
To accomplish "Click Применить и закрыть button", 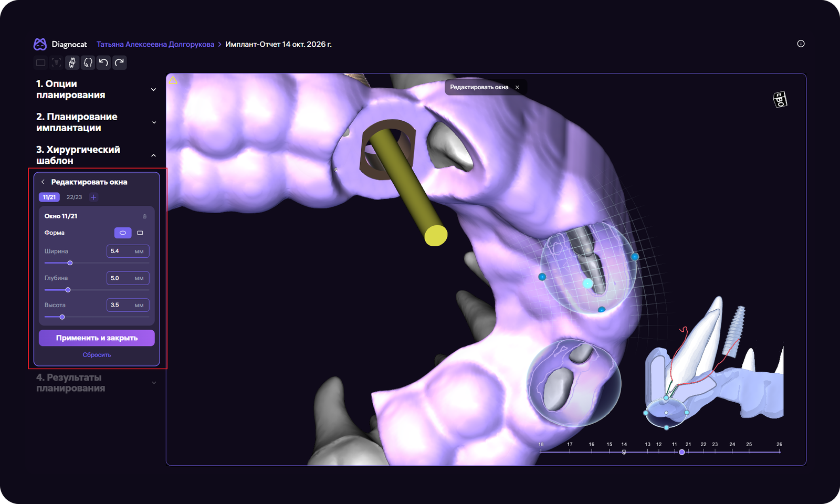I will pyautogui.click(x=97, y=338).
